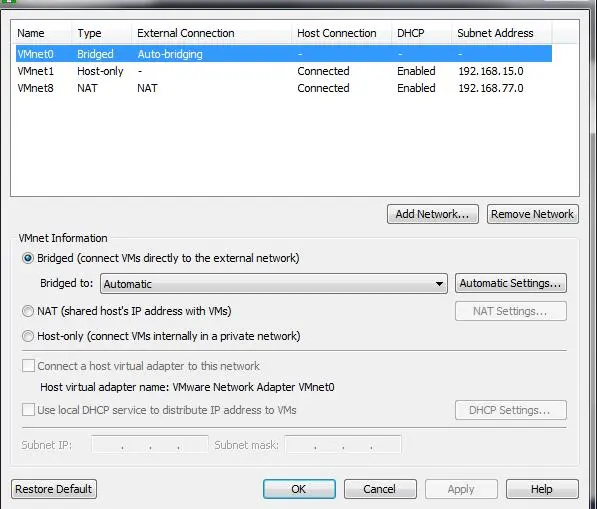
Task: Click the dropdown arrow in Bridged to
Action: (x=439, y=284)
